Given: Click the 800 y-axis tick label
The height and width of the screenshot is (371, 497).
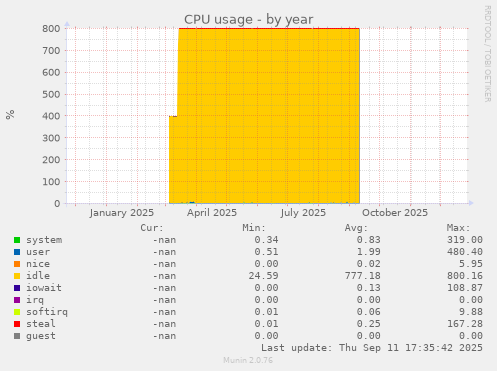Looking at the screenshot, I should 51,29.
